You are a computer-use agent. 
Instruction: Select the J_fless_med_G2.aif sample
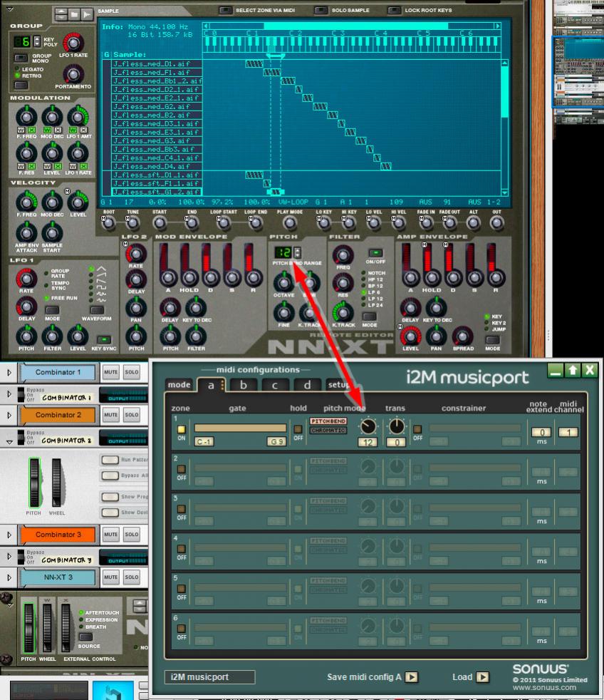(151, 106)
